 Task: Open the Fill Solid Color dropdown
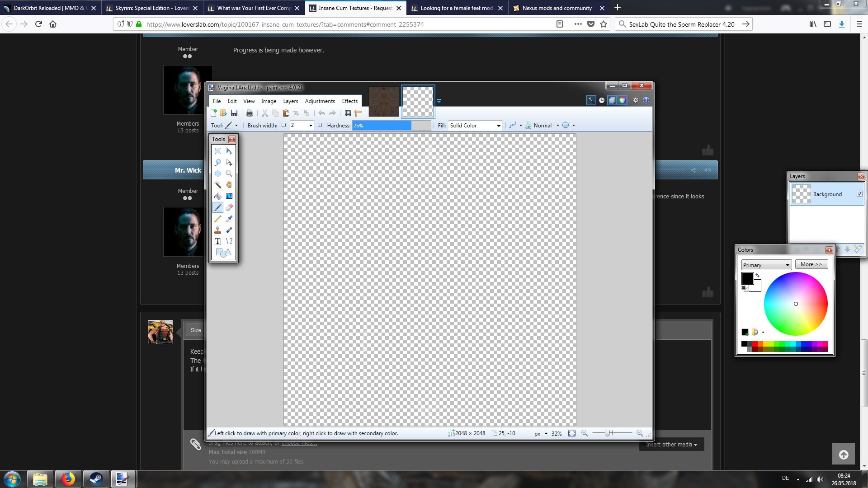tap(475, 126)
